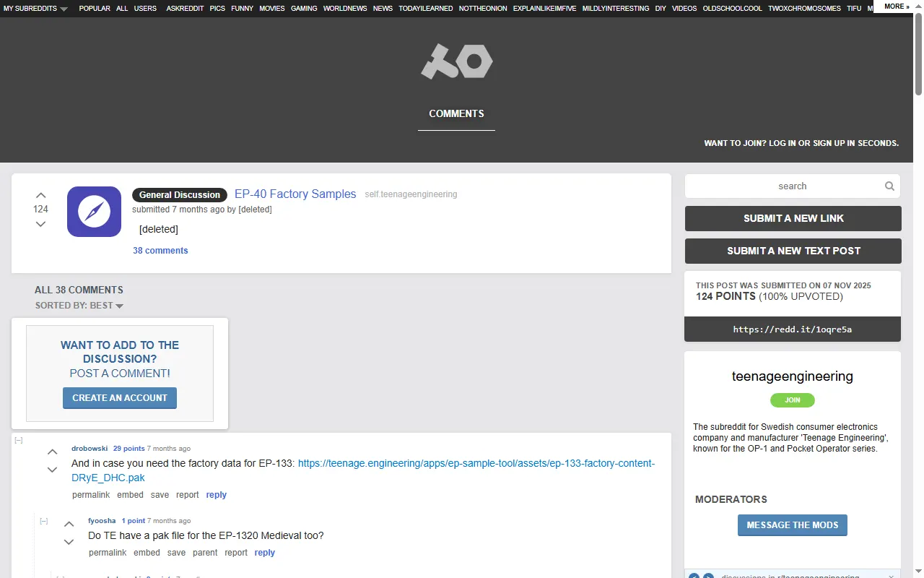Open fyoosha's user profile

(102, 521)
